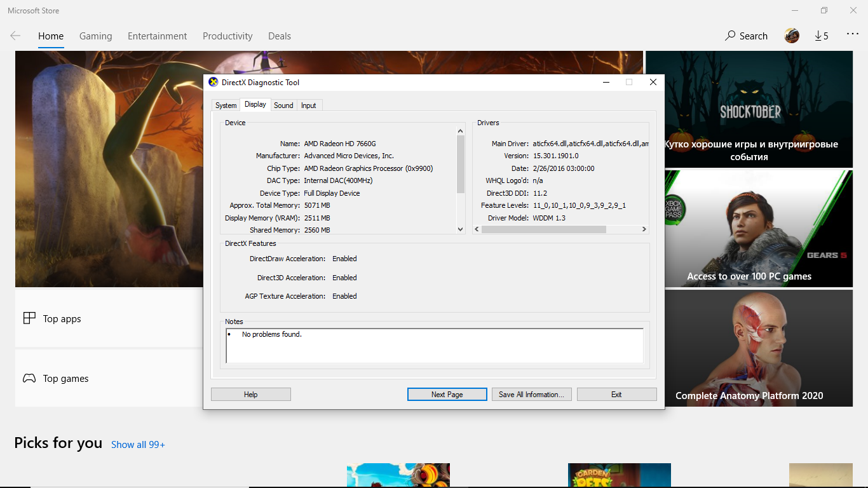The width and height of the screenshot is (868, 488).
Task: Select the Direct3D DDI 11.2 value
Action: 540,193
